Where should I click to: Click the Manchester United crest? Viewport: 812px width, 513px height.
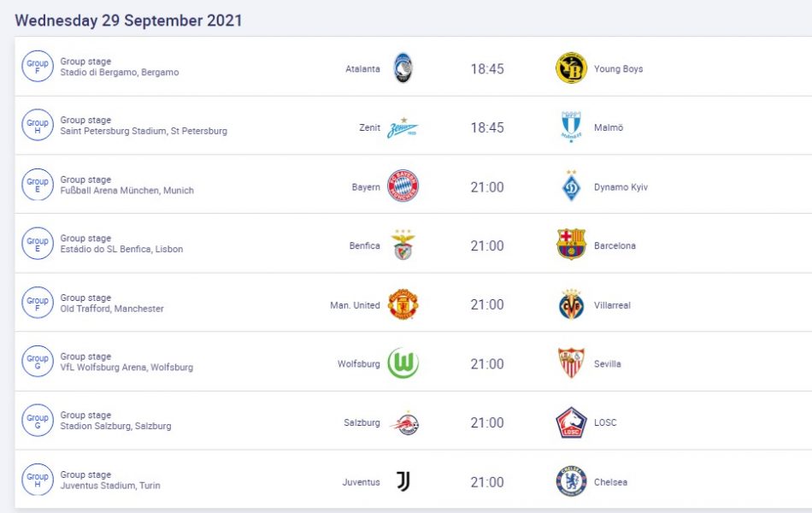click(403, 304)
